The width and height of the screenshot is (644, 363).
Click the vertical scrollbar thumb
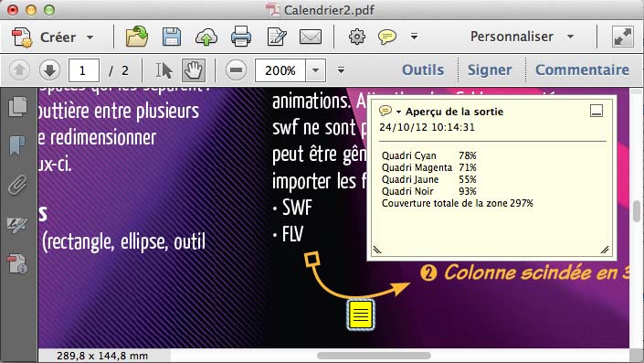pyautogui.click(x=638, y=211)
